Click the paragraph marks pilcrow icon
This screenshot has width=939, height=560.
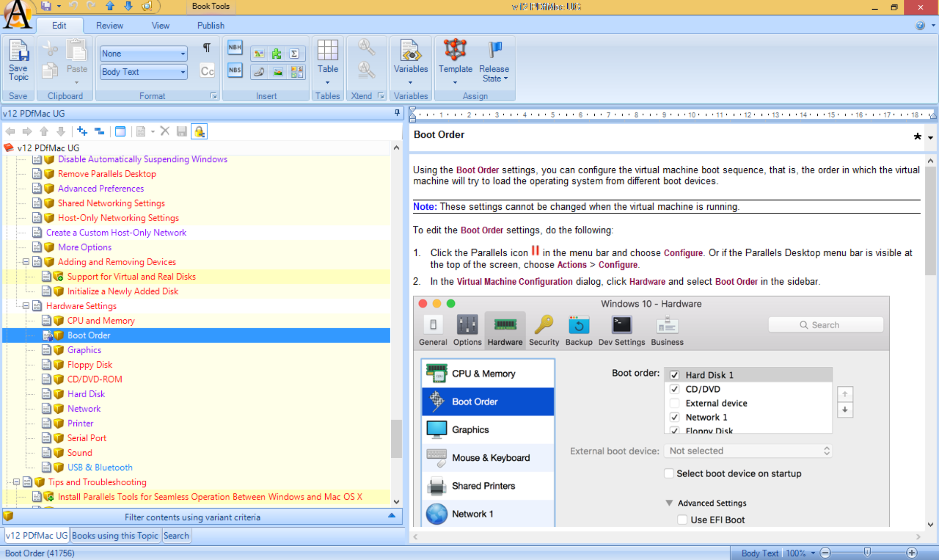point(206,48)
